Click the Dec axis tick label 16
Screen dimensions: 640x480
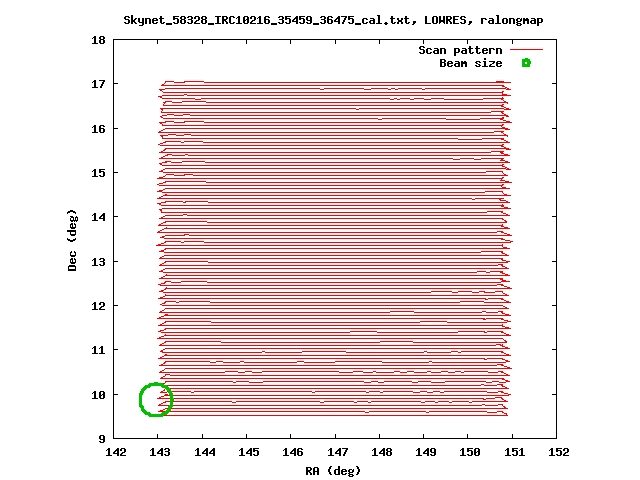98,129
